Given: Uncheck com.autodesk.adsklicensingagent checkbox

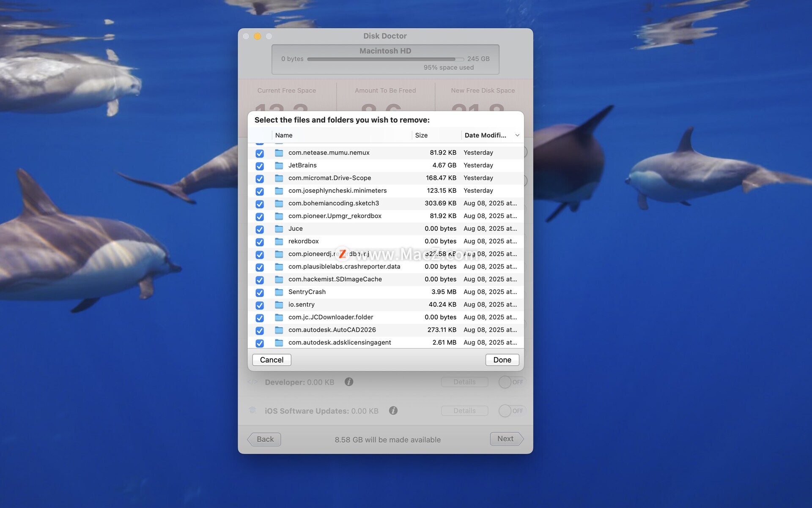Looking at the screenshot, I should coord(260,343).
